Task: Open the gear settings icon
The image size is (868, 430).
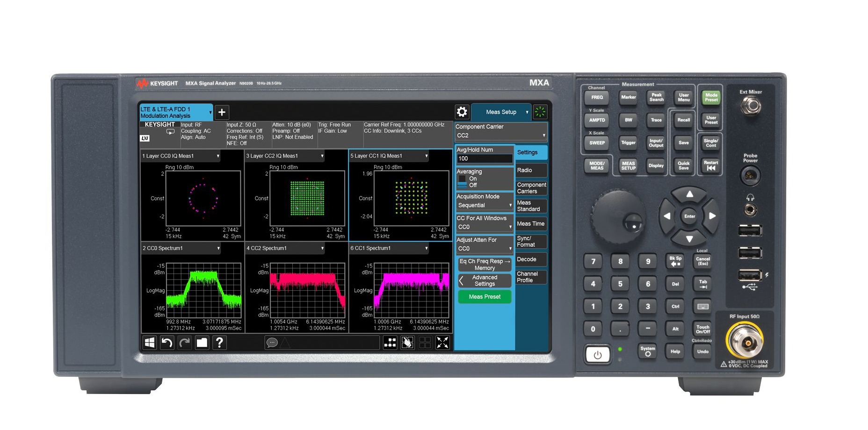Action: coord(462,112)
